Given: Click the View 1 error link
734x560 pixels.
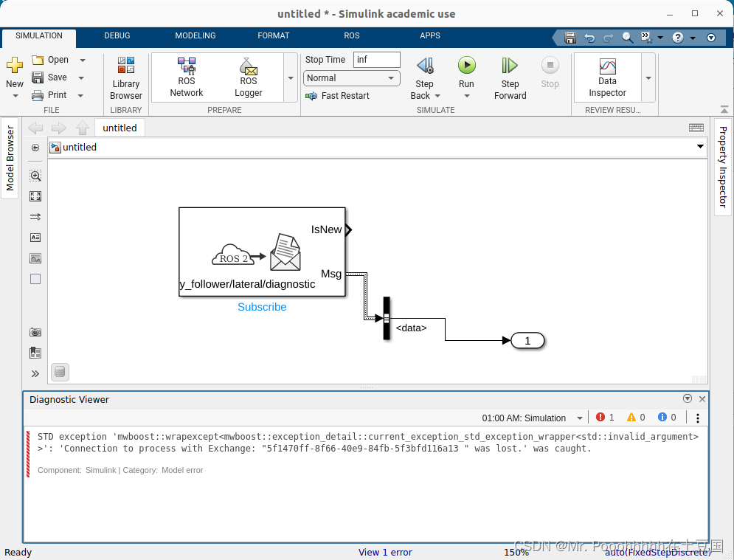Looking at the screenshot, I should (385, 552).
